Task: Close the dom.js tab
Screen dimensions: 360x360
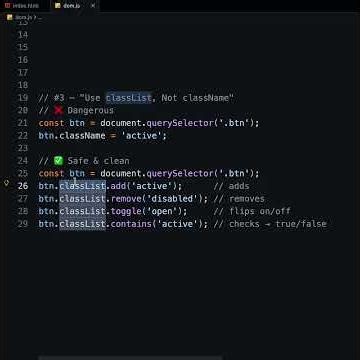Action: (x=93, y=6)
